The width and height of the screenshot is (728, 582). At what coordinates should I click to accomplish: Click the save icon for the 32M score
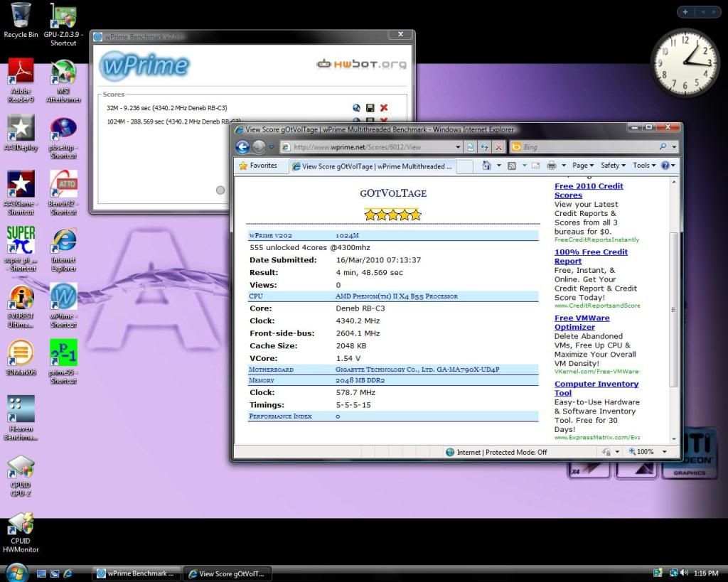coord(370,108)
